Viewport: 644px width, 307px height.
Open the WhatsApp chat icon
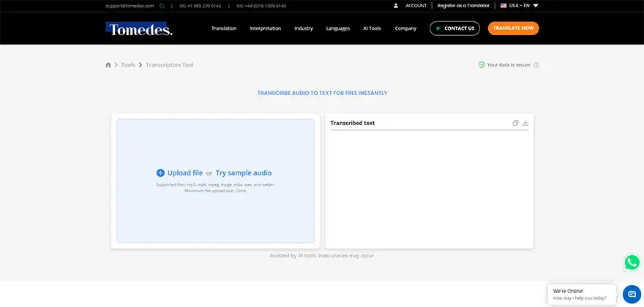point(632,262)
